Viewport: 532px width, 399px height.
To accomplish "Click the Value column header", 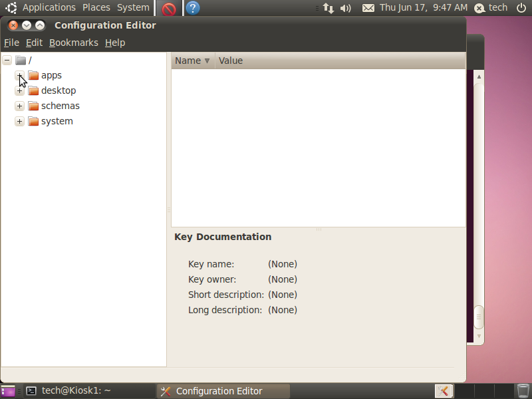I will tap(340, 61).
